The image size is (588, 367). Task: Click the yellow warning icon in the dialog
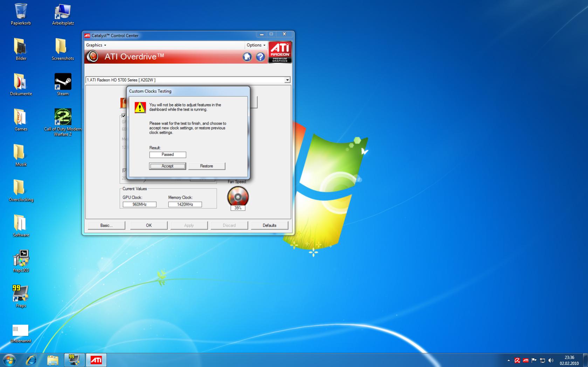click(x=140, y=107)
